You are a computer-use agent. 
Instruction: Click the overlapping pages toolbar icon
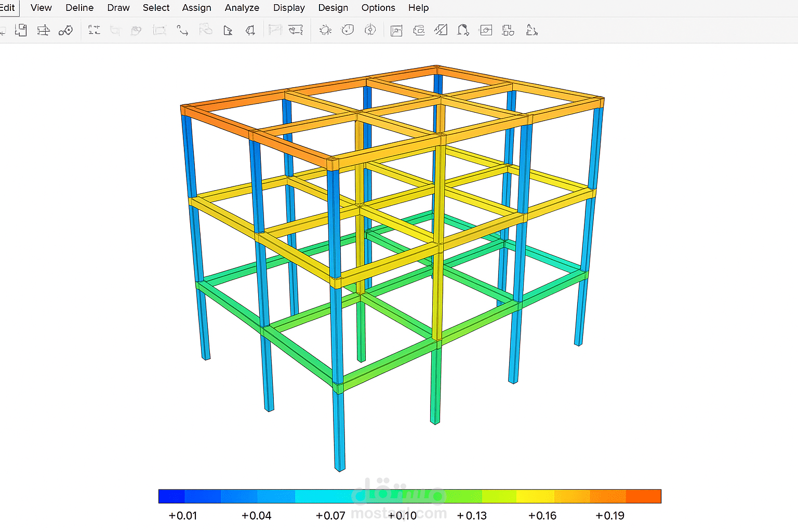[21, 30]
